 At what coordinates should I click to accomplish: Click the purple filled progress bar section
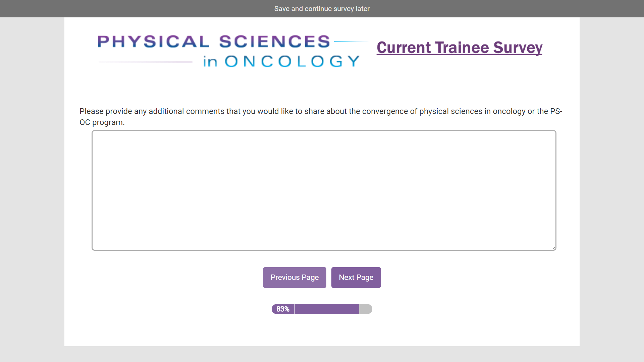click(x=327, y=309)
